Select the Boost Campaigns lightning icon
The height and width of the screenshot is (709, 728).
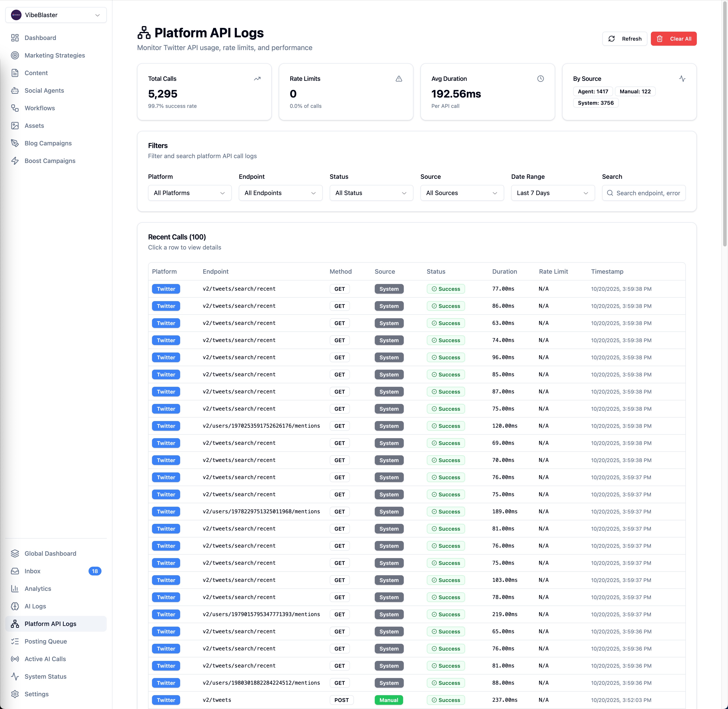click(x=15, y=161)
